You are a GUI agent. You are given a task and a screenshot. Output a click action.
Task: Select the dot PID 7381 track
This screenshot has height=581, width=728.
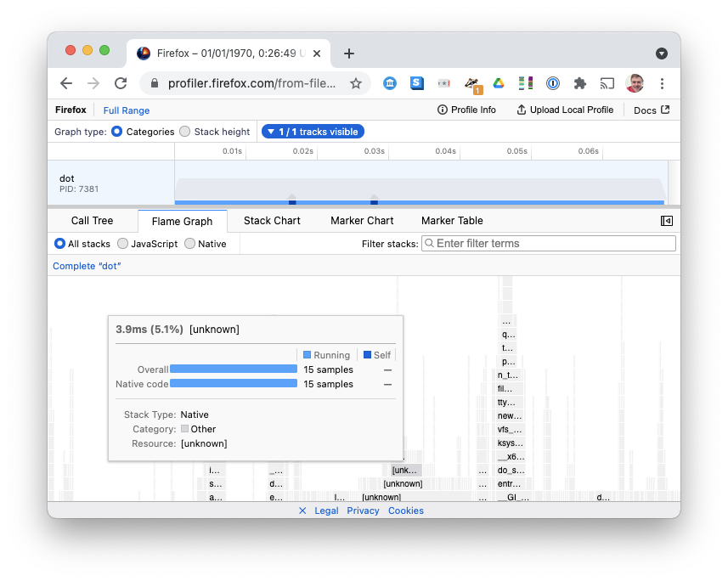[x=111, y=183]
